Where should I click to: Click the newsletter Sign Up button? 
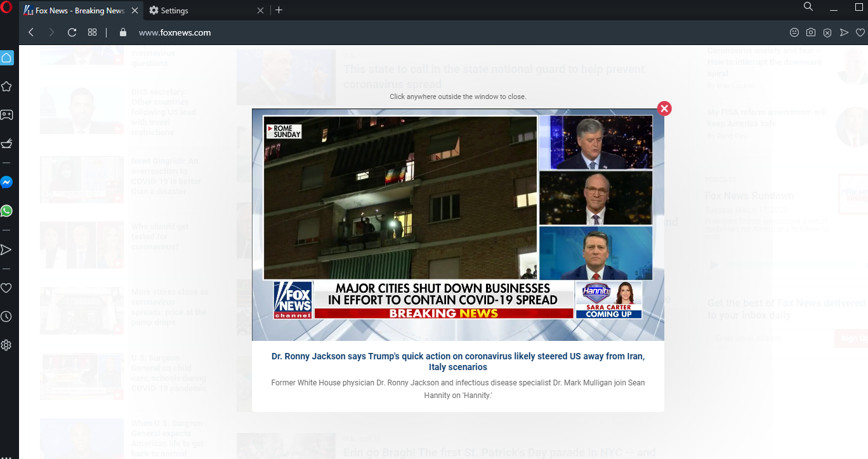[852, 338]
